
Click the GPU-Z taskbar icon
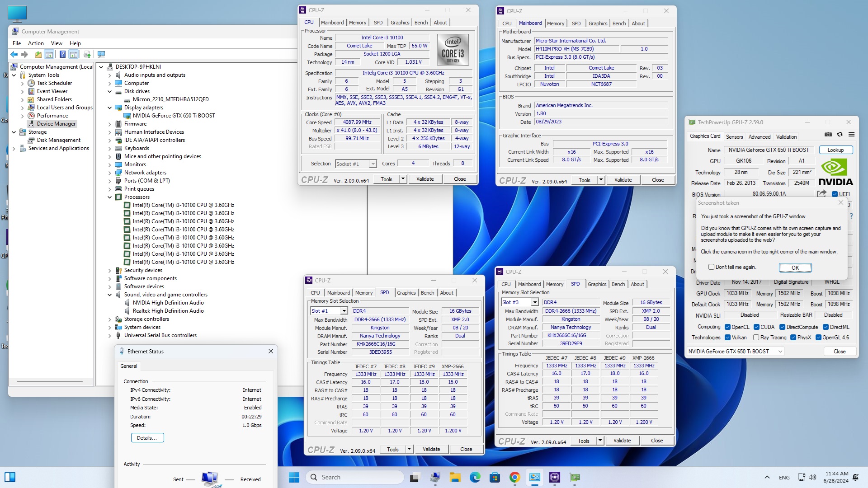pyautogui.click(x=575, y=477)
